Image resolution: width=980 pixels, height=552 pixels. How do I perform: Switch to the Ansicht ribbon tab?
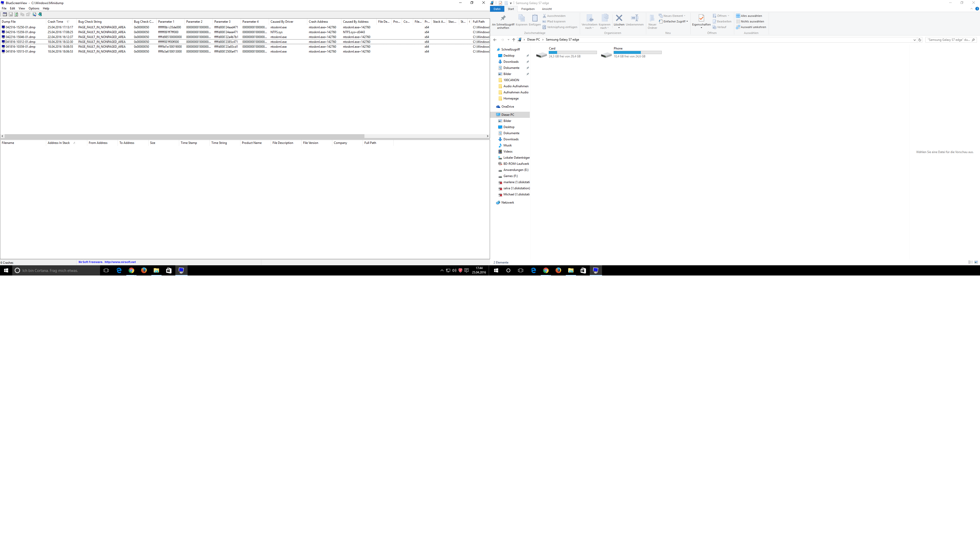click(547, 9)
